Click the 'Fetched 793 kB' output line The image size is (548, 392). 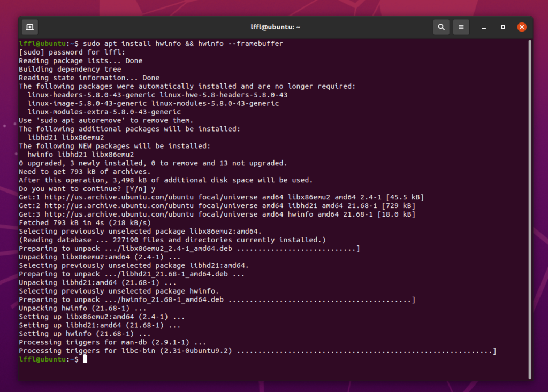click(x=85, y=222)
